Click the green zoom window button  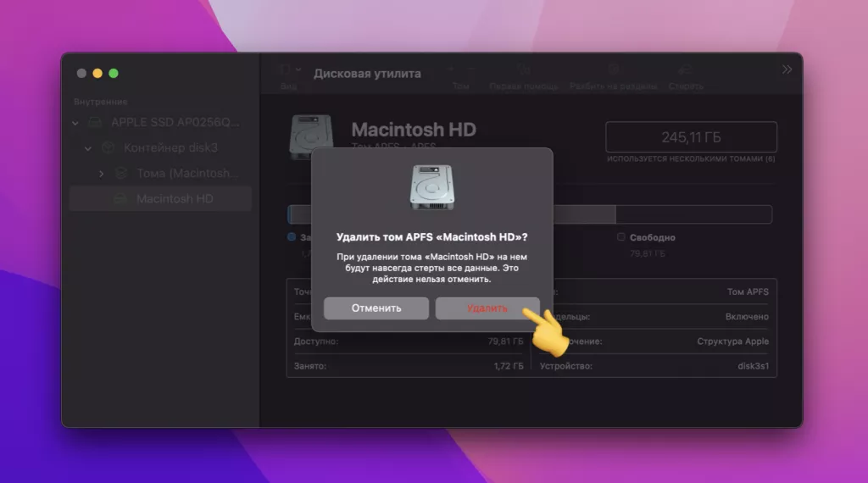click(x=114, y=73)
